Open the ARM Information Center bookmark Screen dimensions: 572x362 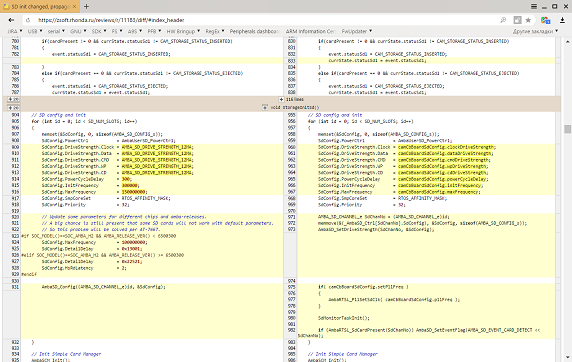[x=310, y=31]
